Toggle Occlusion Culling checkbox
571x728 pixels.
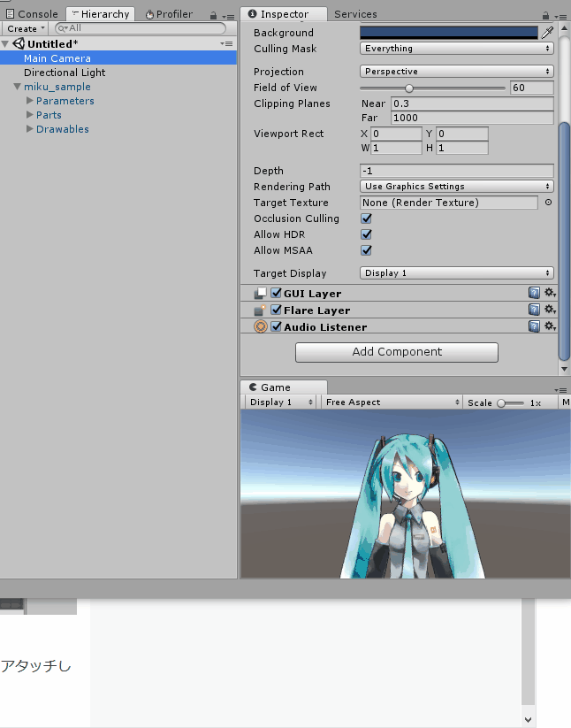pos(366,218)
